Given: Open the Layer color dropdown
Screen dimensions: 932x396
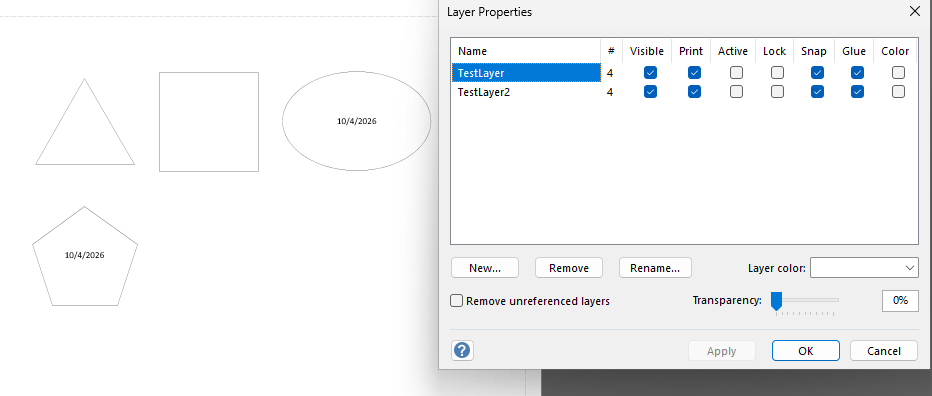Looking at the screenshot, I should point(864,268).
